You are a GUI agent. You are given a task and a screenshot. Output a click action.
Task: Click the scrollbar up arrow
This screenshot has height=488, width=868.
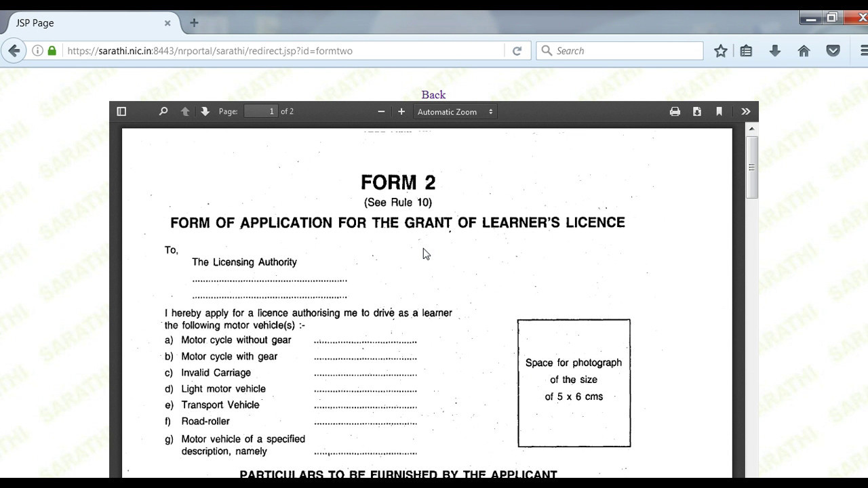coord(752,128)
